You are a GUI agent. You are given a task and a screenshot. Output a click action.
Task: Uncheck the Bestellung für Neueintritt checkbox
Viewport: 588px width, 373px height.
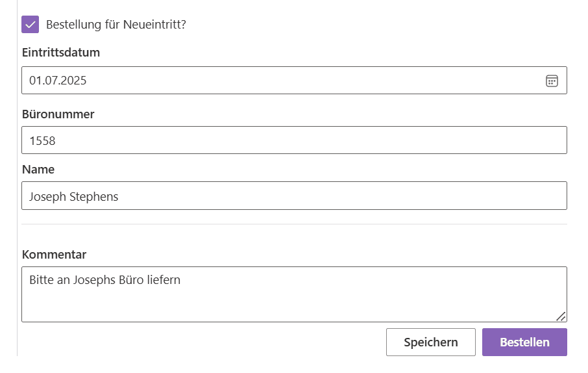30,25
